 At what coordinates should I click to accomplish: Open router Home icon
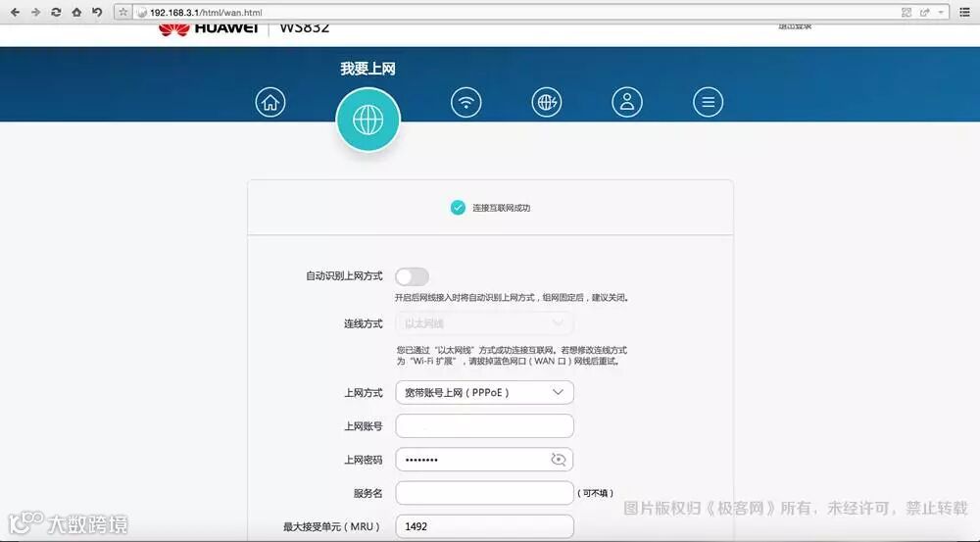pos(270,102)
